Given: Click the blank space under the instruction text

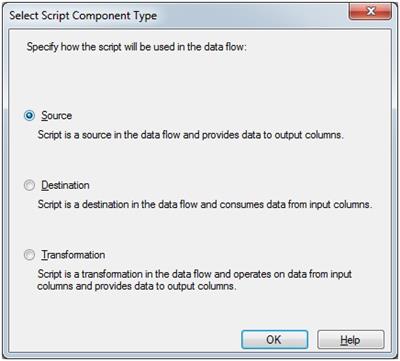Looking at the screenshot, I should click(200, 80).
